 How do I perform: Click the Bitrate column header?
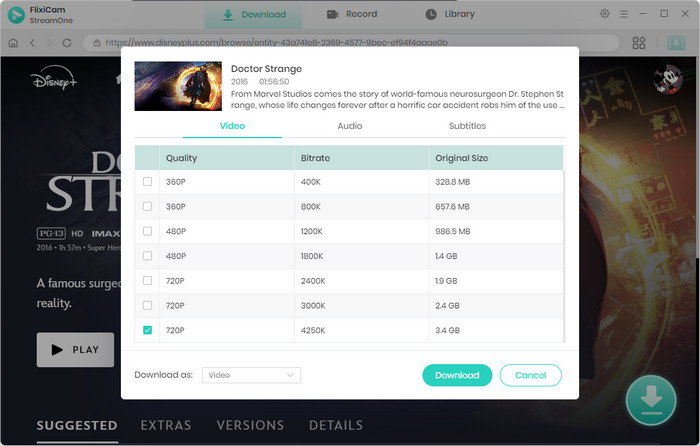[x=362, y=158]
